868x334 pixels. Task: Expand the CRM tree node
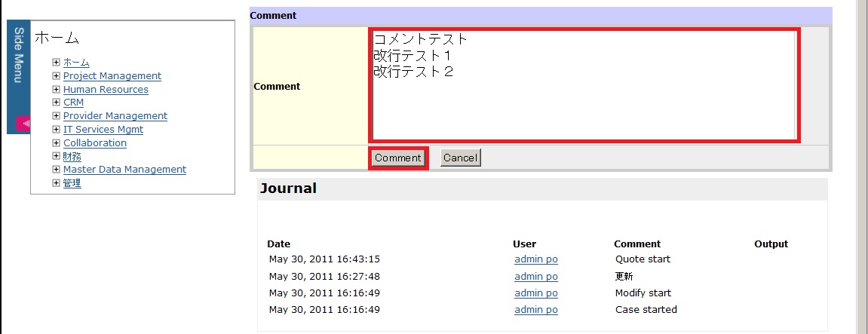tap(56, 103)
